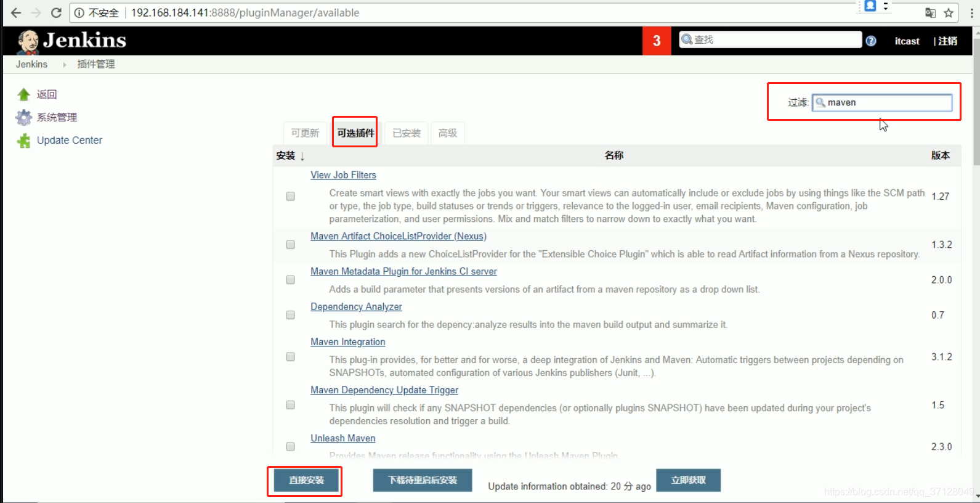Reload the page with refresh icon
Screen dimensions: 980x503
(56, 13)
